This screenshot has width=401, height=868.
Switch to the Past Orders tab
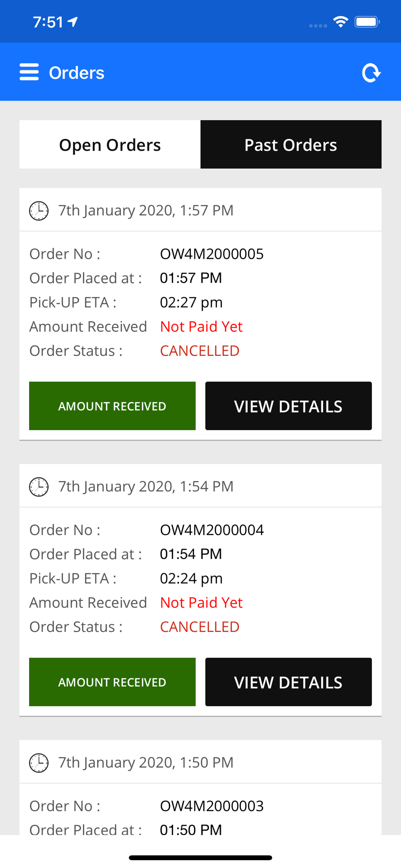(x=291, y=145)
